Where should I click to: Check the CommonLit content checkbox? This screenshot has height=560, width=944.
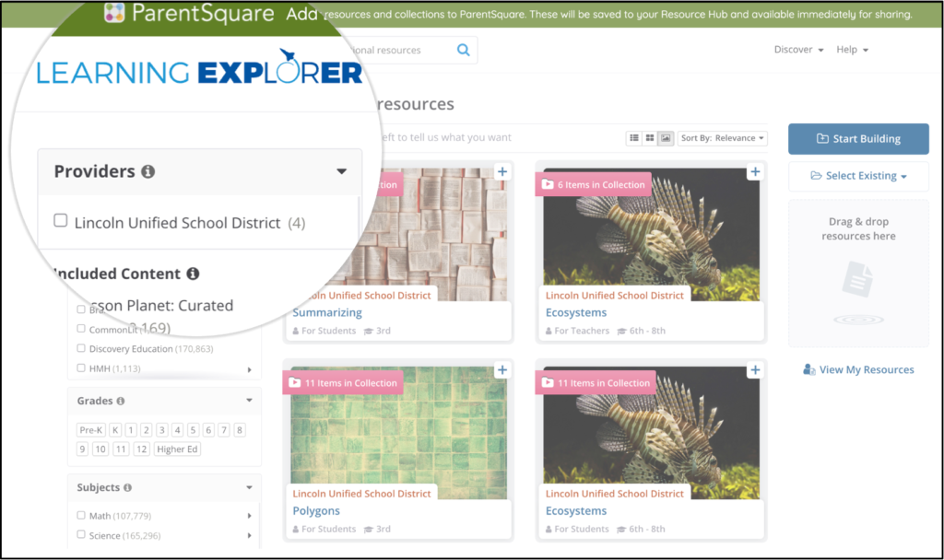point(81,329)
